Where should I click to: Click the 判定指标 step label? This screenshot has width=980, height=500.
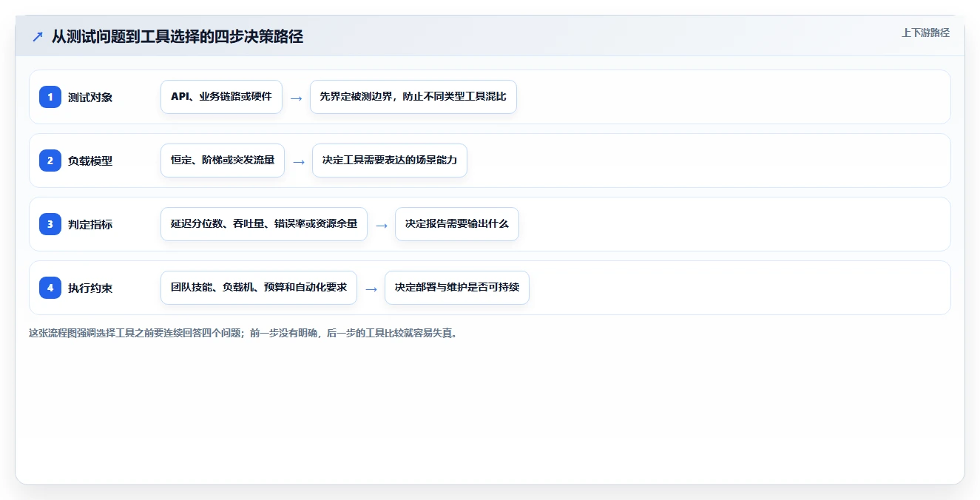pyautogui.click(x=90, y=224)
